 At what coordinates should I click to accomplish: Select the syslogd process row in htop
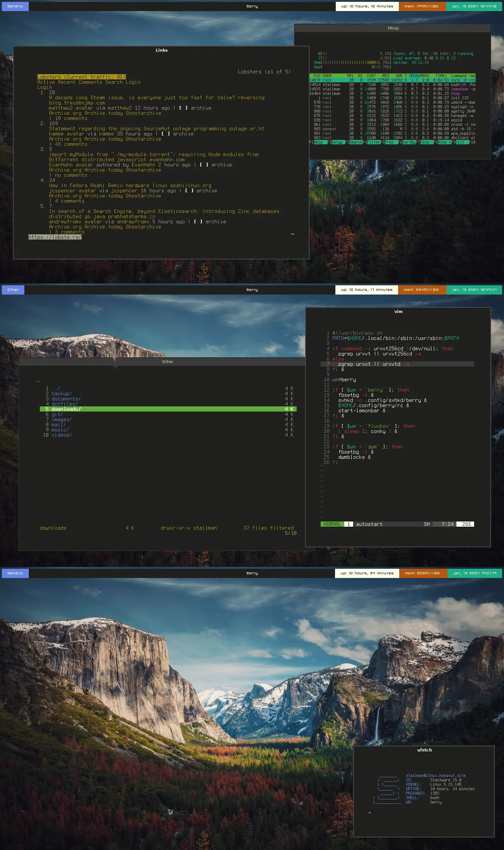(392, 107)
